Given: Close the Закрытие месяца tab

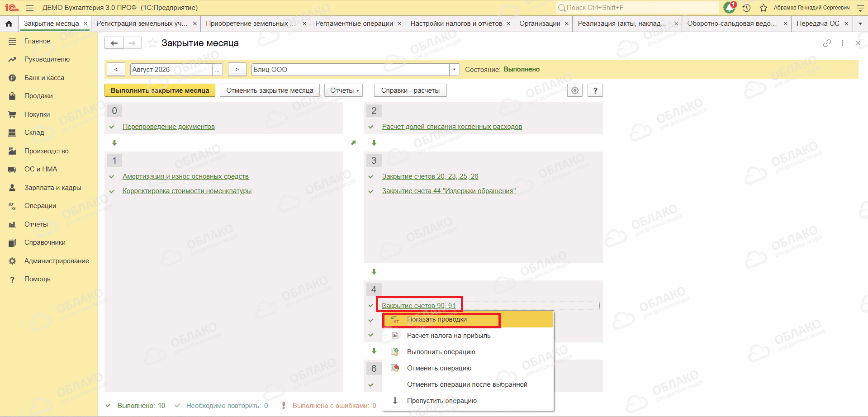Looking at the screenshot, I should click(85, 24).
